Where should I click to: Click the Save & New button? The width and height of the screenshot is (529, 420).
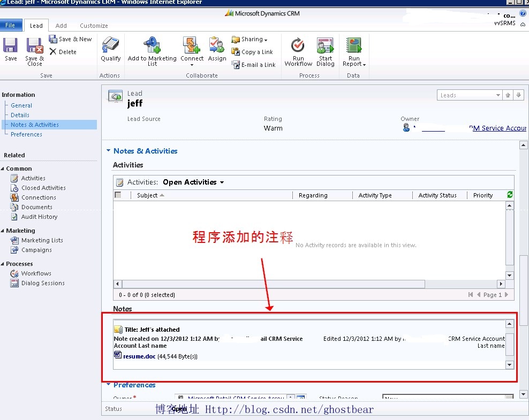pos(70,39)
